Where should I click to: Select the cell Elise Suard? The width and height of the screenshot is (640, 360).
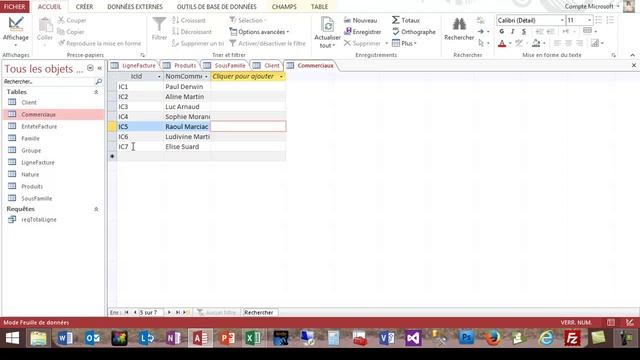(187, 147)
